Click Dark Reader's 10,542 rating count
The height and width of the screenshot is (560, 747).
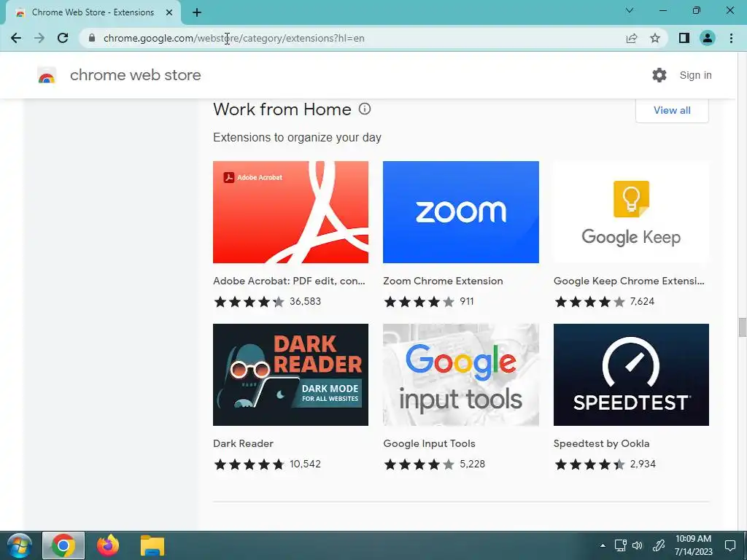pos(306,464)
